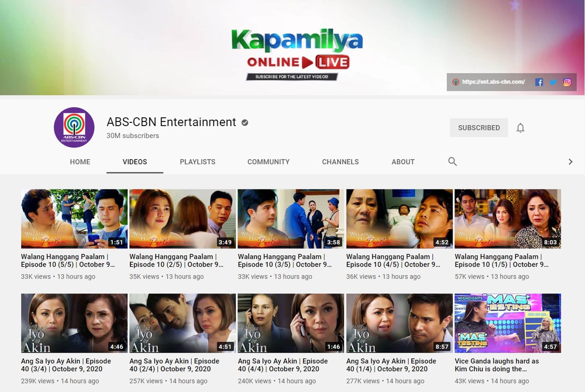
Task: Open the COMMUNITY tab
Action: point(268,162)
